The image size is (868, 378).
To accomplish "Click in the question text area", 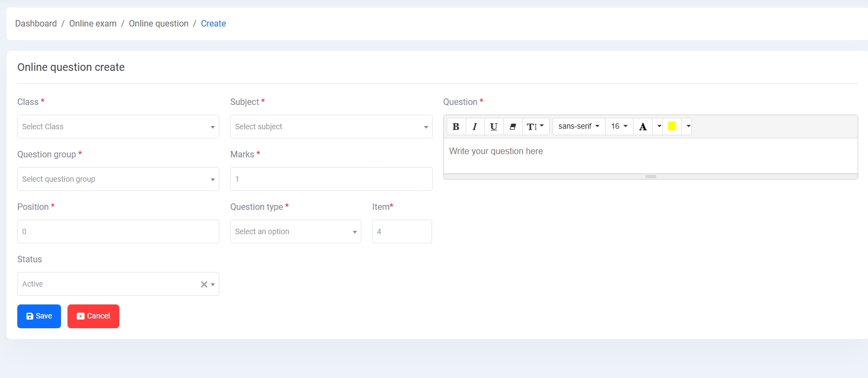I will (651, 156).
